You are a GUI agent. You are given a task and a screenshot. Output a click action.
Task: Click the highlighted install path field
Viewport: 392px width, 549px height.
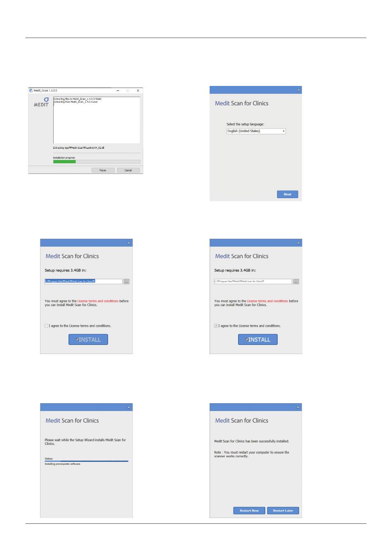click(x=84, y=281)
